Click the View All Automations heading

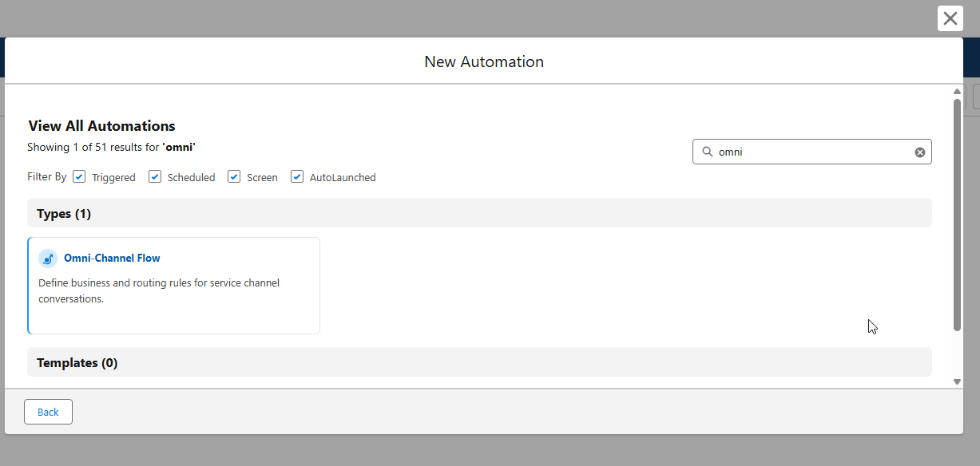pyautogui.click(x=101, y=126)
